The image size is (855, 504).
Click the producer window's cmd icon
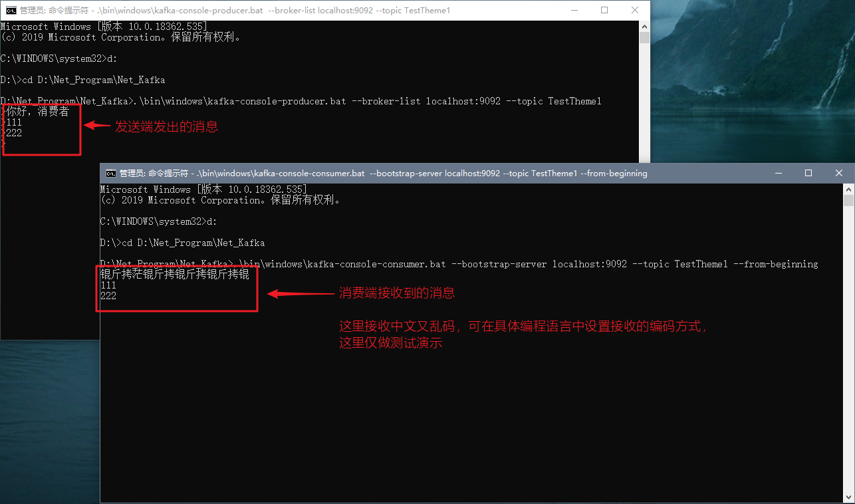[x=11, y=11]
